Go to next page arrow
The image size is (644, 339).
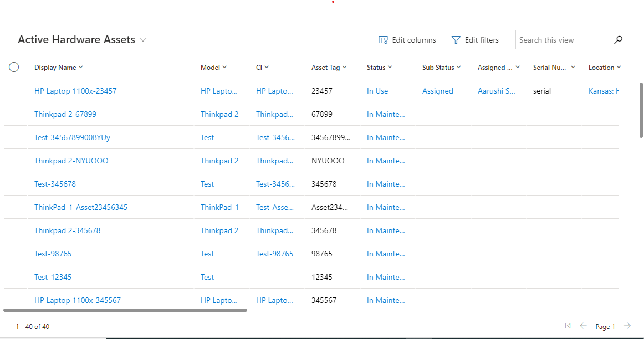point(627,326)
